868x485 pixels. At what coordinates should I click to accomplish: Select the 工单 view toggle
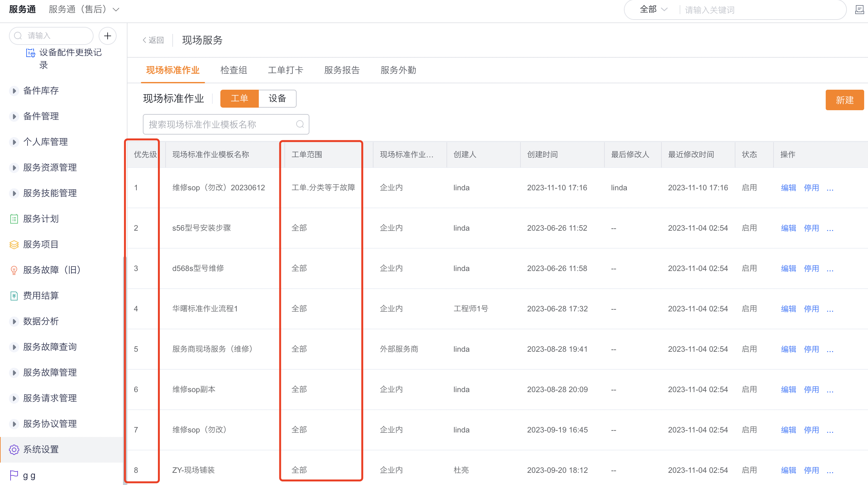239,98
